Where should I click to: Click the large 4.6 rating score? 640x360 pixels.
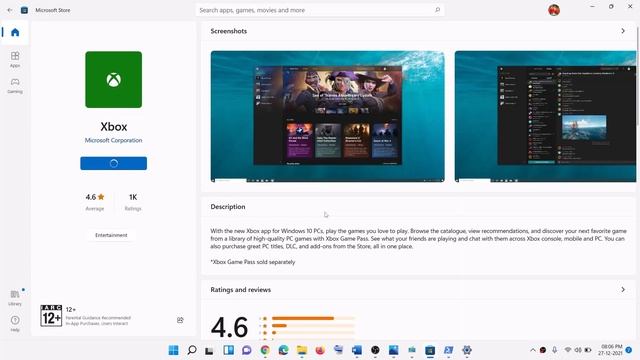229,327
